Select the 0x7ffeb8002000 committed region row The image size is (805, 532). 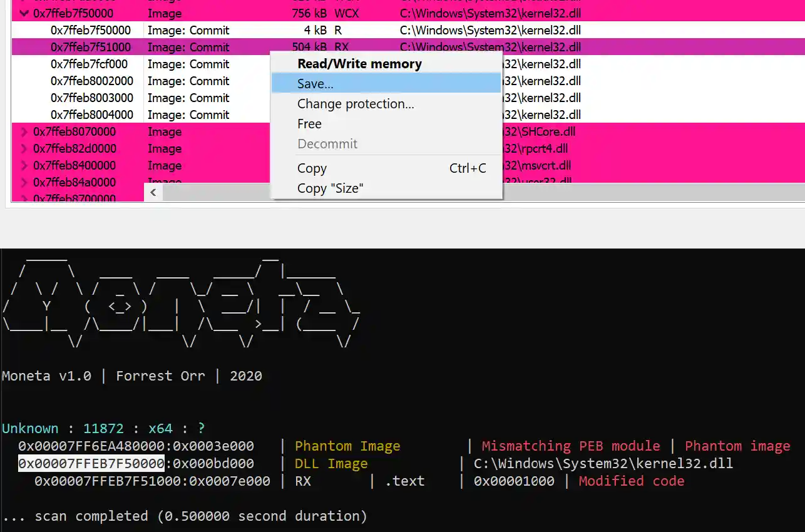pos(94,81)
